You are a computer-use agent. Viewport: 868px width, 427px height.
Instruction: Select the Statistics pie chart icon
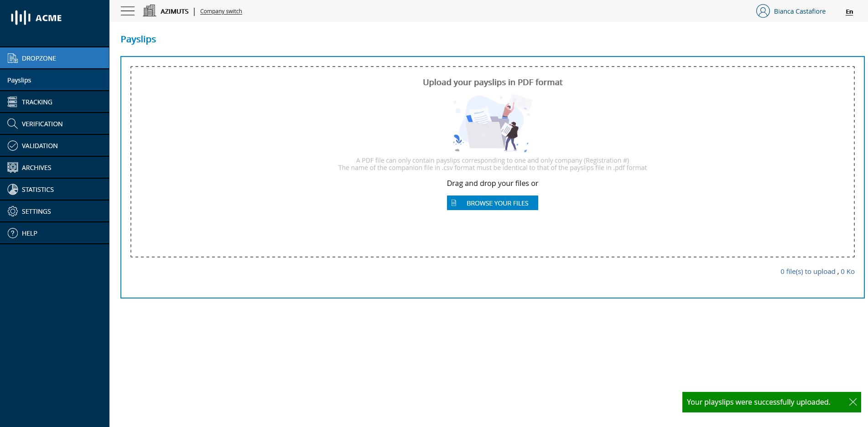[12, 189]
